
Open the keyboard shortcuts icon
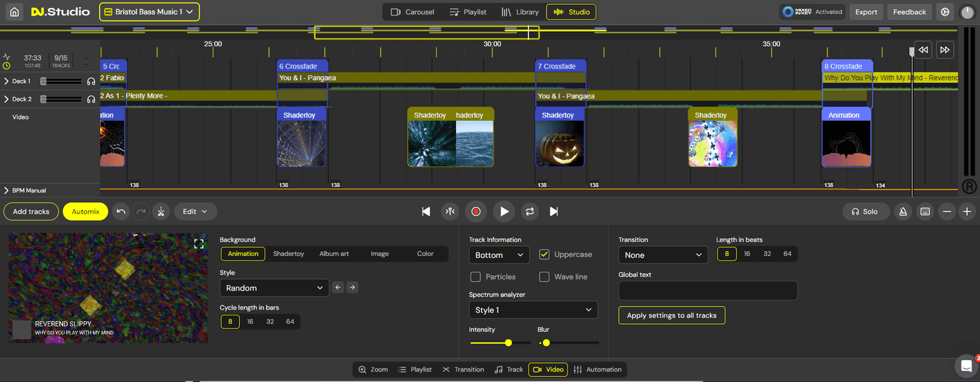pyautogui.click(x=925, y=211)
